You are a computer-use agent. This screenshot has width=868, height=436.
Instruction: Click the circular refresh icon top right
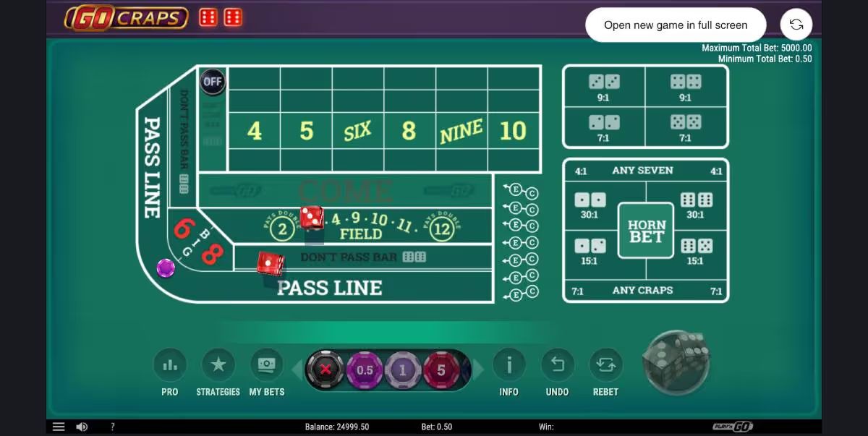pos(796,24)
